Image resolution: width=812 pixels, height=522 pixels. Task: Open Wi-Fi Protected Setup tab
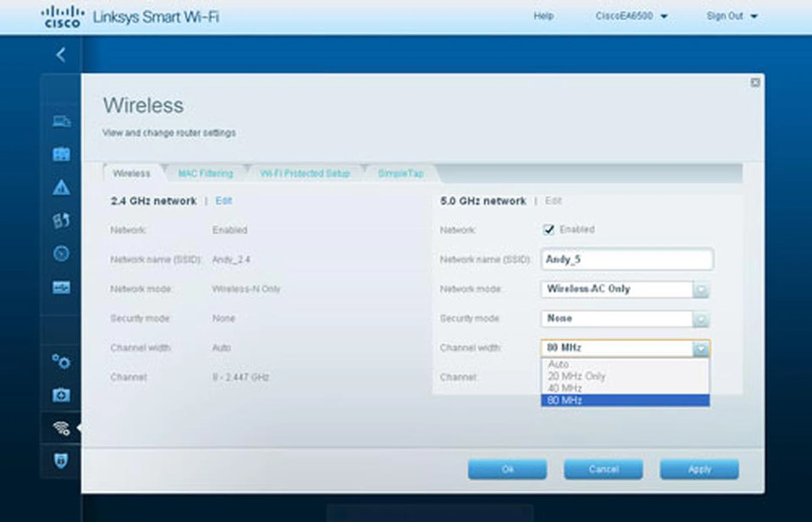(x=305, y=173)
